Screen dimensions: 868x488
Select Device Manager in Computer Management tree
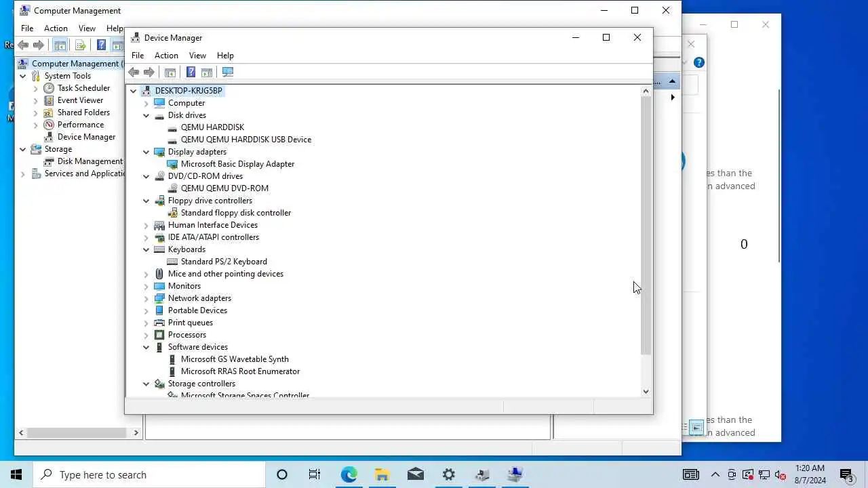[86, 137]
